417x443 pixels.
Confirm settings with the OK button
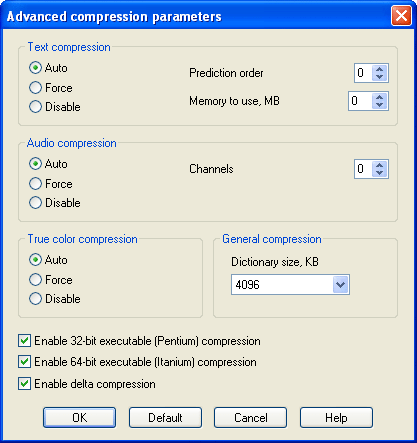pyautogui.click(x=79, y=417)
